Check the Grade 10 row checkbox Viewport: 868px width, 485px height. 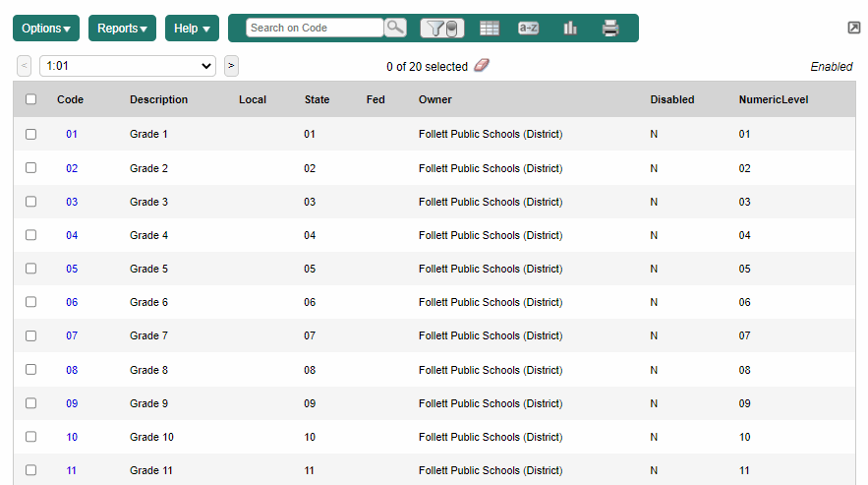(x=31, y=437)
